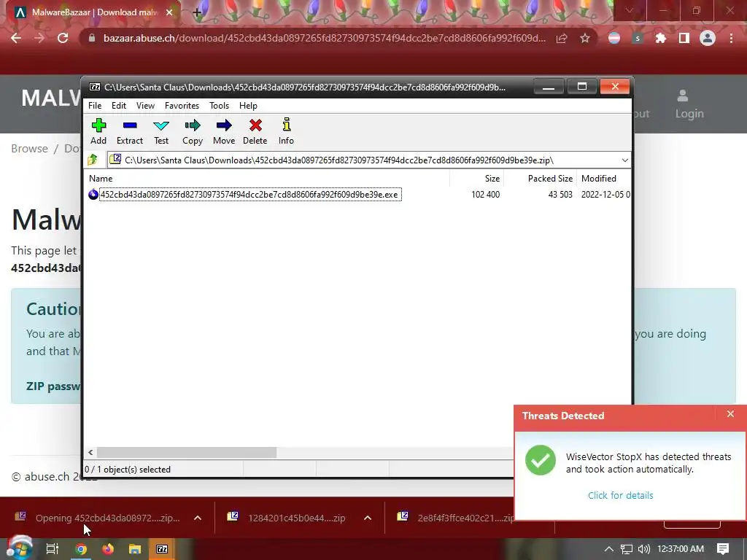The height and width of the screenshot is (560, 747).
Task: Select the Copy toolbar icon
Action: (193, 131)
